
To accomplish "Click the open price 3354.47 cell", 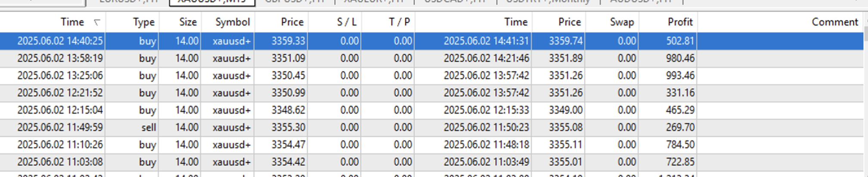I will 288,145.
